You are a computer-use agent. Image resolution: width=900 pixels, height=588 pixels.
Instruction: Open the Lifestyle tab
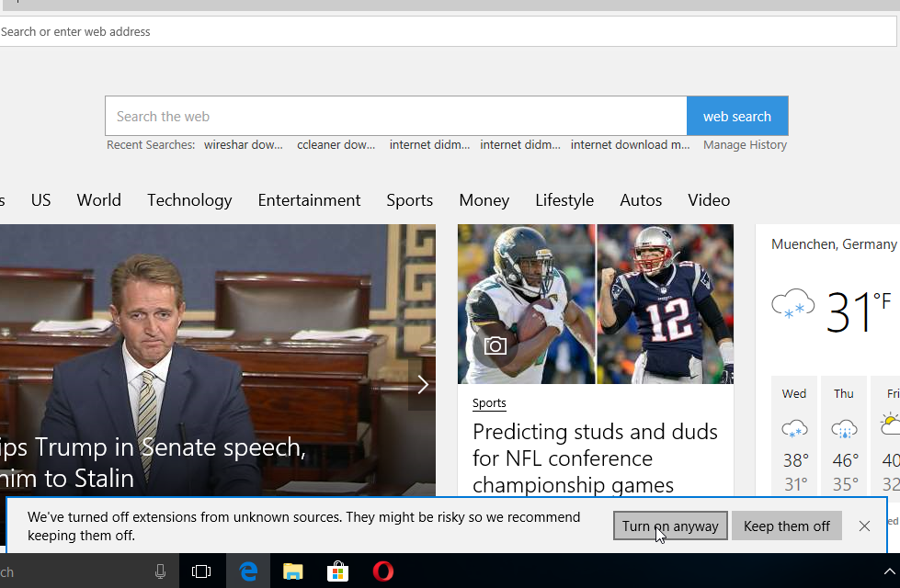[564, 200]
